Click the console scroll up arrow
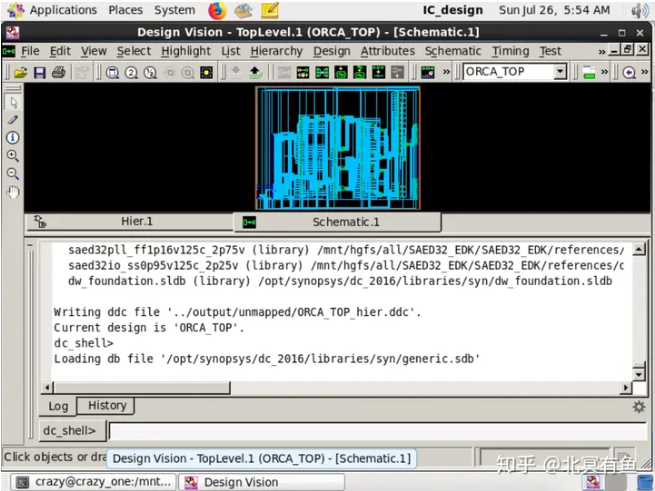This screenshot has height=491, width=655. click(x=639, y=250)
